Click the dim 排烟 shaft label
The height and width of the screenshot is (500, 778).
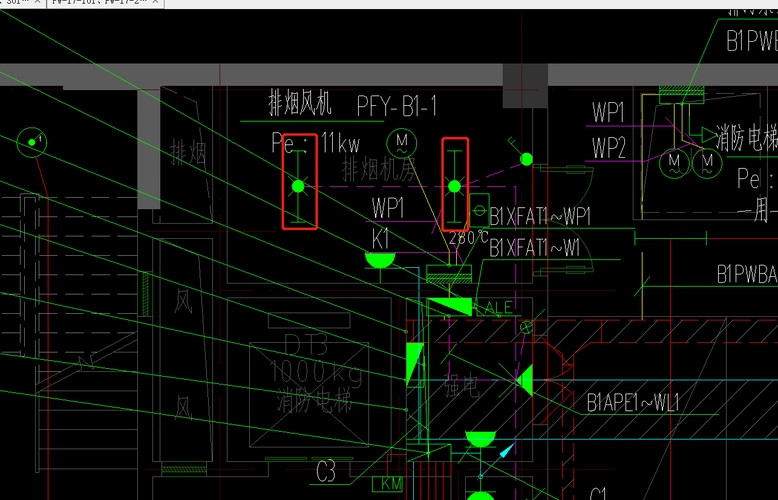pyautogui.click(x=188, y=152)
